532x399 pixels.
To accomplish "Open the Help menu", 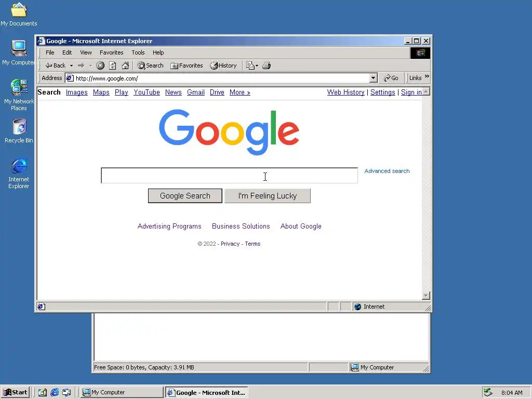I will (158, 52).
